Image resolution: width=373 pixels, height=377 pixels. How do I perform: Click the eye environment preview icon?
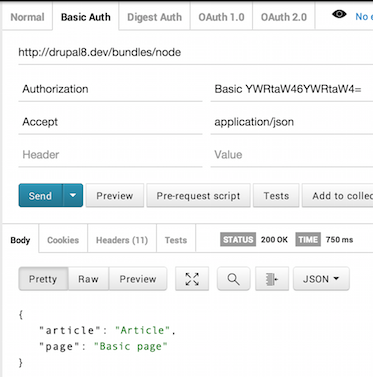click(x=339, y=14)
